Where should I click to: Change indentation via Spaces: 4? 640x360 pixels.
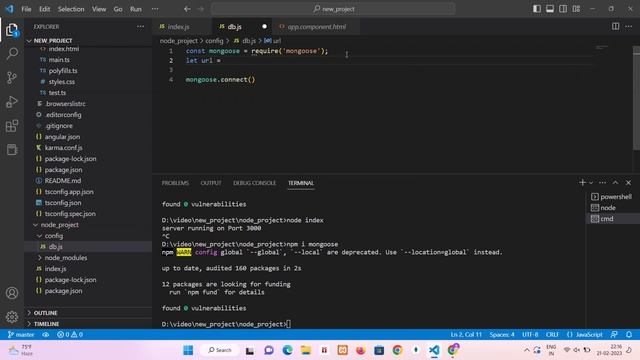pyautogui.click(x=502, y=335)
